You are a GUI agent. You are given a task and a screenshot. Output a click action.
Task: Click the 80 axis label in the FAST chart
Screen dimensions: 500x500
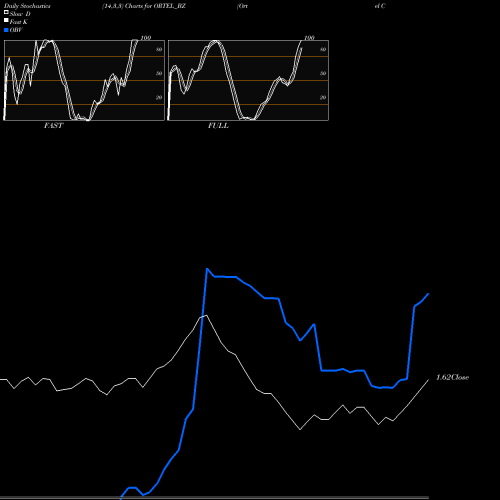159,49
